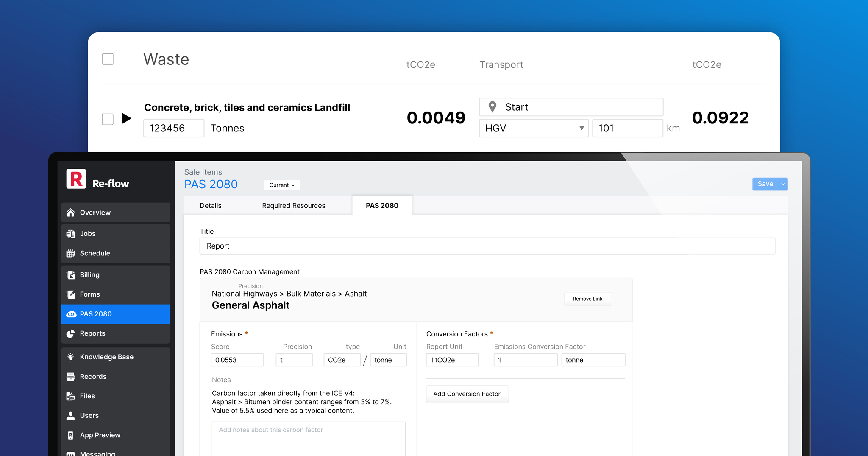
Task: Tick the Waste header checkbox
Action: tap(108, 59)
